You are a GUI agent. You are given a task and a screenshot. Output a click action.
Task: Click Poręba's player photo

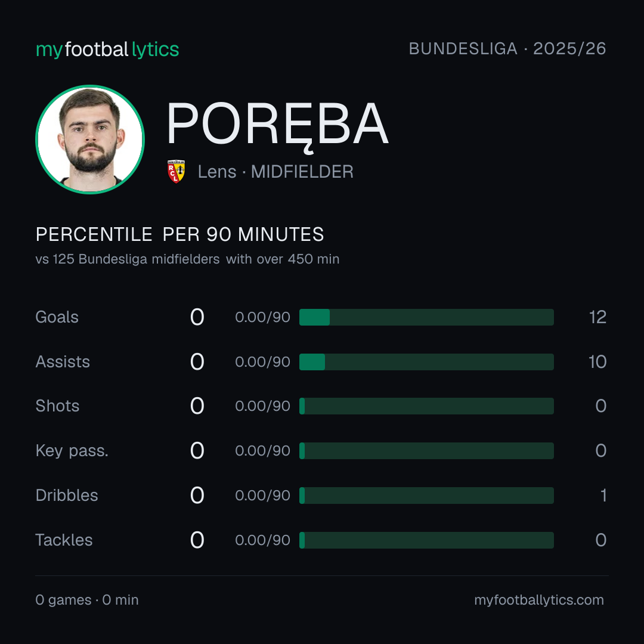tap(90, 139)
